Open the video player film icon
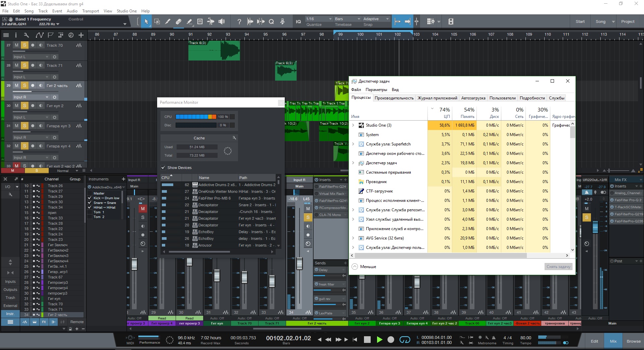 tap(451, 21)
